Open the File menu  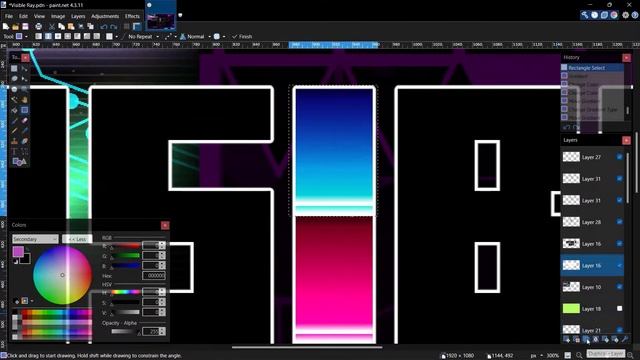[x=9, y=16]
